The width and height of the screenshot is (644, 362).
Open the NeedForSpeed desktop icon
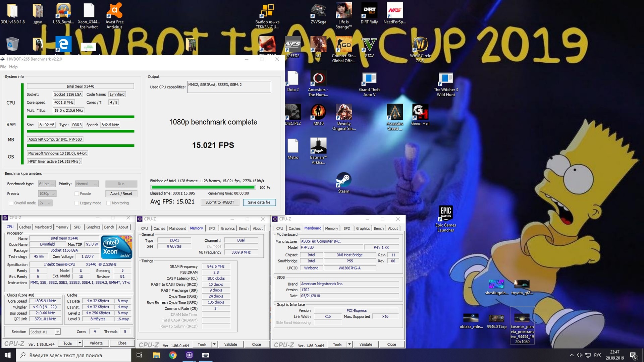(394, 13)
